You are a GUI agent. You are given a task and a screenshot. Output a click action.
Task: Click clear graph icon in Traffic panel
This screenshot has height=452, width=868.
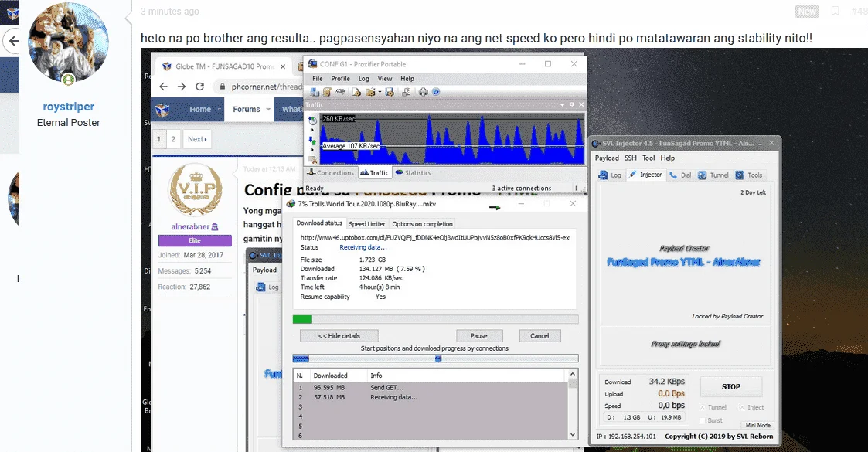312,159
